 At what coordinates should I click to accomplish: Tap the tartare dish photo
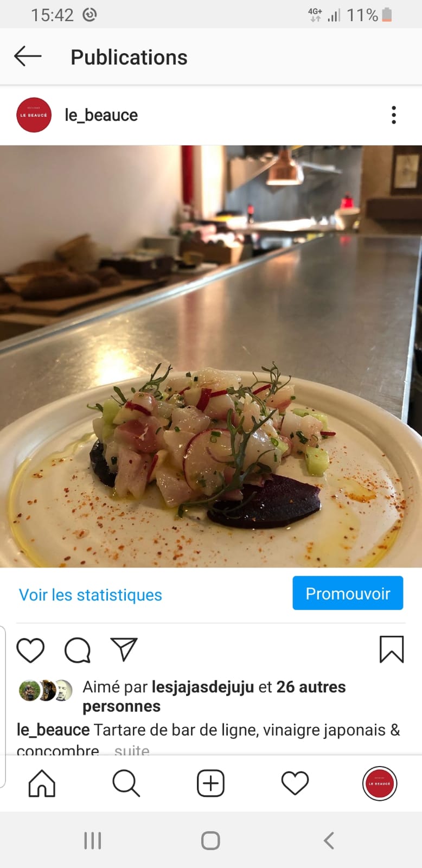click(x=211, y=356)
